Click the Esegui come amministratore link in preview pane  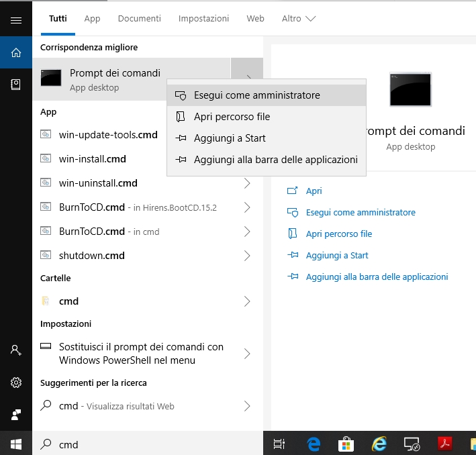[361, 213]
